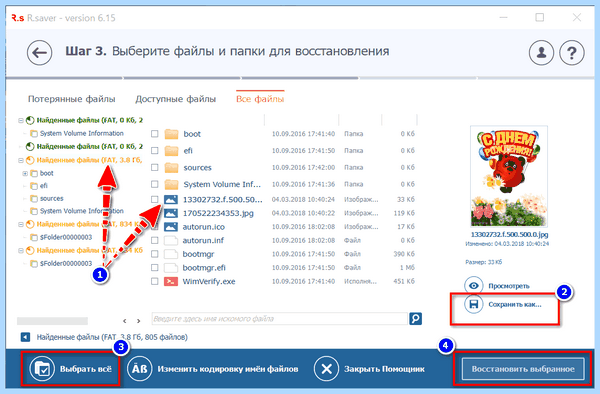The image size is (600, 394).
Task: Click the Select All folder icon
Action: click(42, 369)
